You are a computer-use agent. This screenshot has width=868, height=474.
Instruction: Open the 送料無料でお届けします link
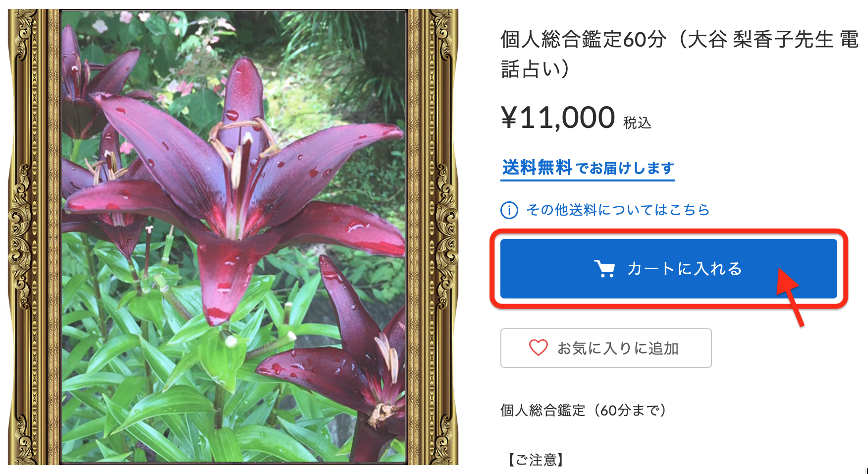pyautogui.click(x=588, y=169)
